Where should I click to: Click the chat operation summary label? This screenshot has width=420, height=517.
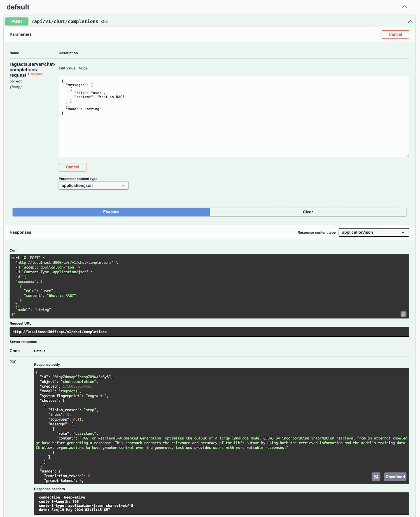[x=105, y=22]
